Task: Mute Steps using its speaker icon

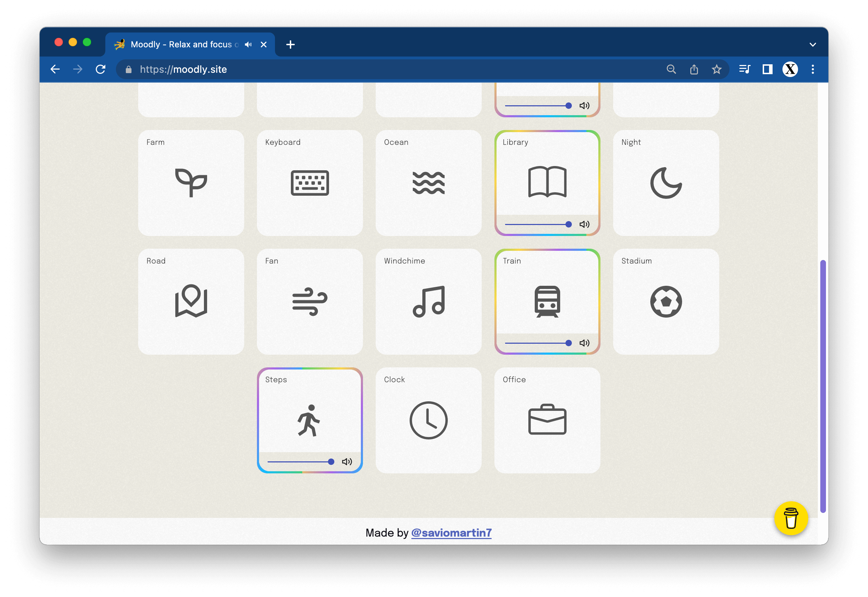Action: pyautogui.click(x=347, y=462)
